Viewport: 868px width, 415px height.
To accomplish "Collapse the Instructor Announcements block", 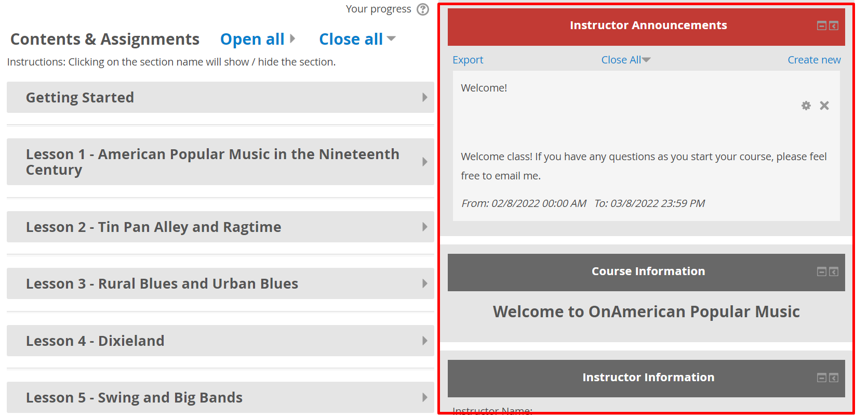I will coord(821,26).
